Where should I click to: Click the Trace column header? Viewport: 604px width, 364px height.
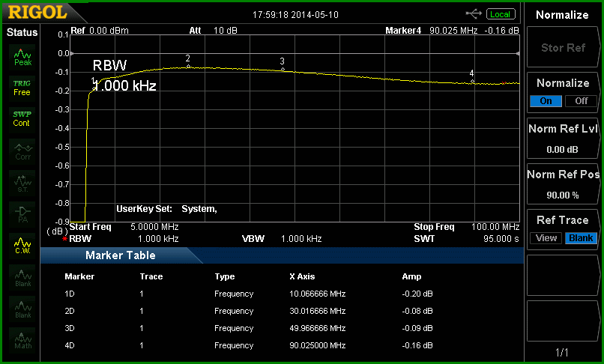[x=151, y=276]
